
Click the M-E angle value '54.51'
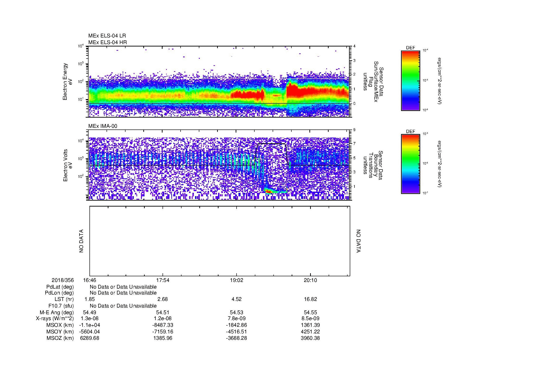tap(163, 313)
